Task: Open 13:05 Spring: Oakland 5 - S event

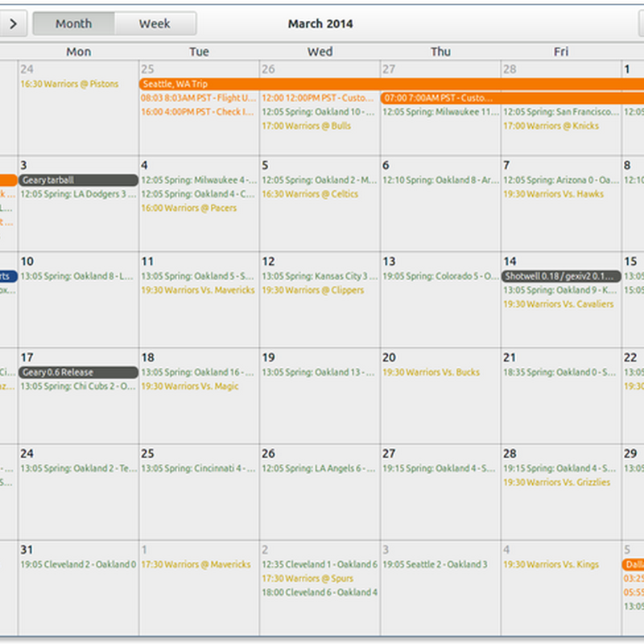Action: (197, 276)
